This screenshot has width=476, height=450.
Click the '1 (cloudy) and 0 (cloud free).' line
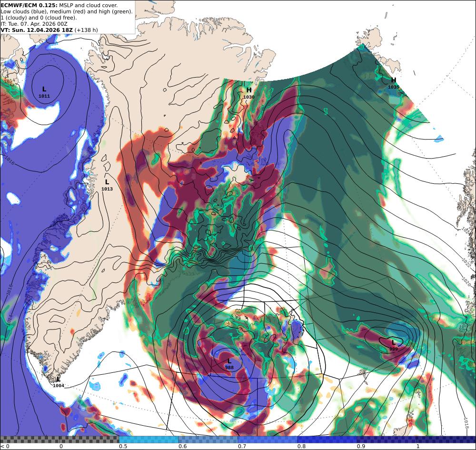point(39,18)
